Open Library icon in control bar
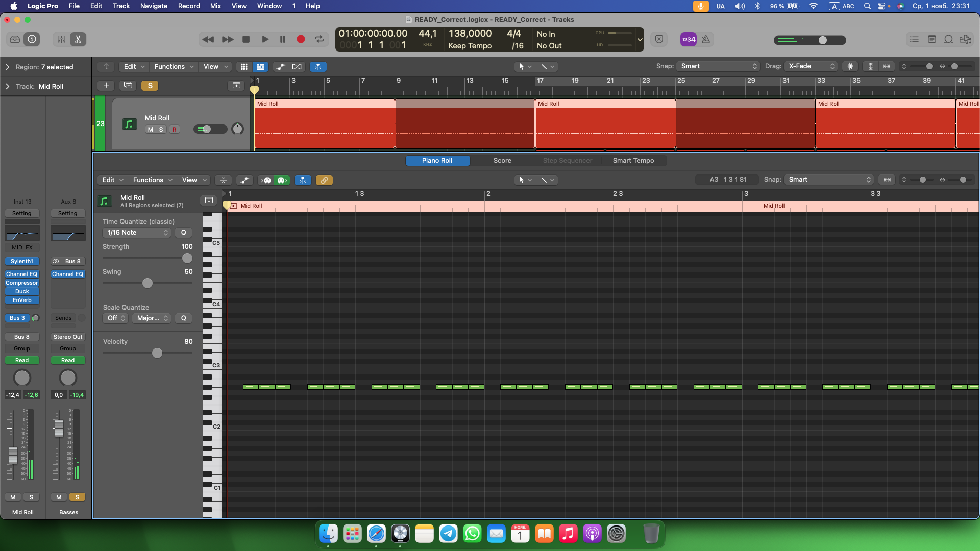This screenshot has height=551, width=980. 15,39
